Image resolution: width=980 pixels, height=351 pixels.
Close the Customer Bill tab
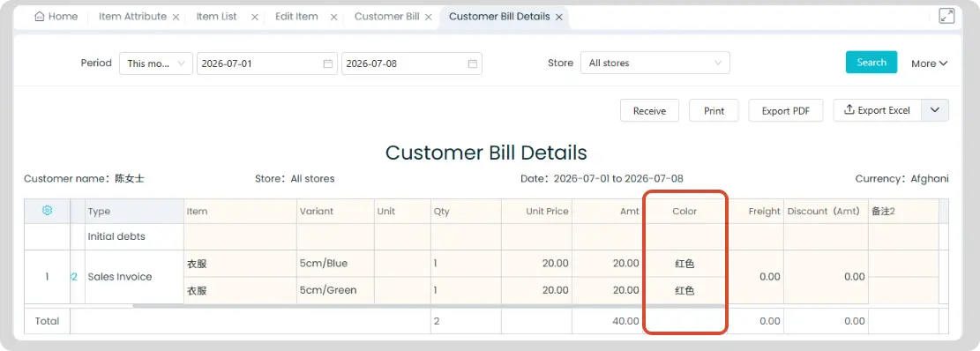click(x=428, y=18)
